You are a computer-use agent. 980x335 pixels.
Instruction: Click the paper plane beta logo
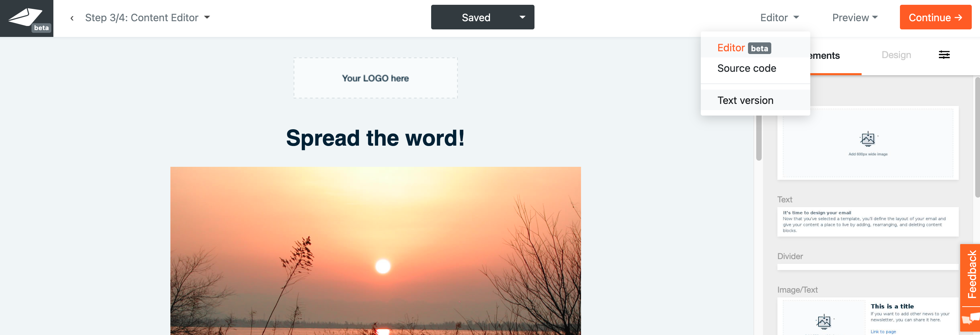tap(27, 18)
